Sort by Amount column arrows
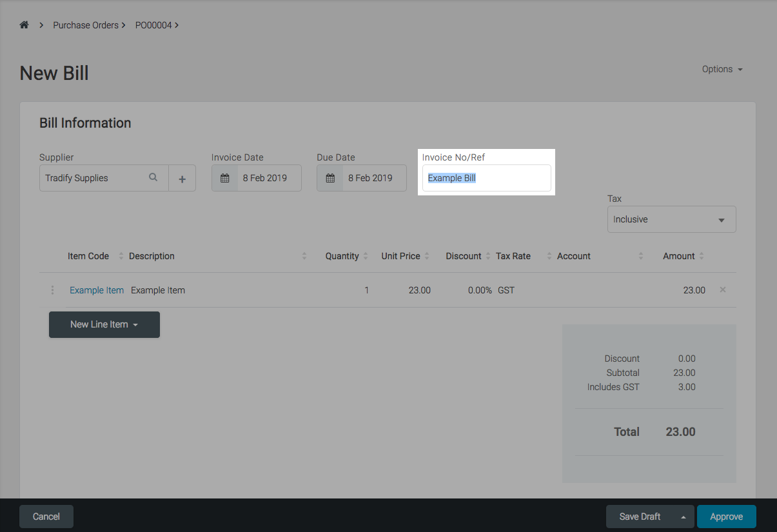Screen dimensions: 777x532 click(702, 256)
